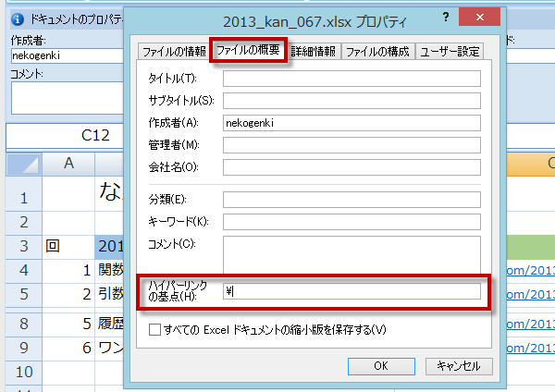Click the Name Box showing C12

pyautogui.click(x=65, y=136)
